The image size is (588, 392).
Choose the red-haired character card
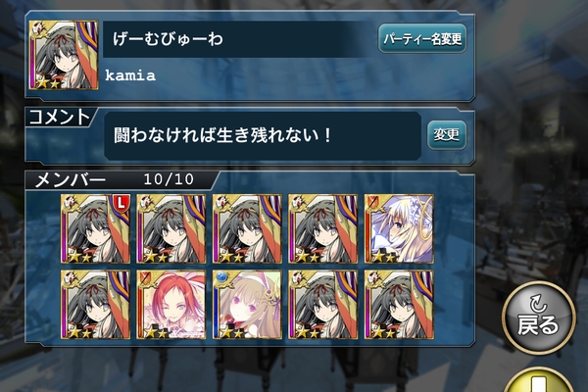(x=171, y=304)
